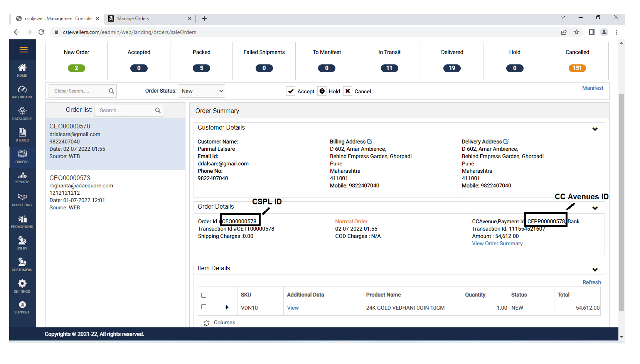Collapse the Order Details section
This screenshot has width=640, height=364.
[x=595, y=208]
